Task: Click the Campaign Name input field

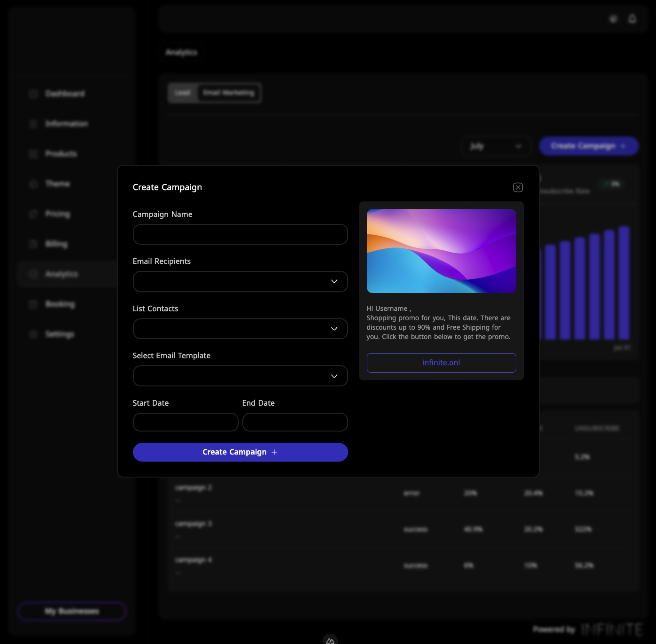Action: 240,234
